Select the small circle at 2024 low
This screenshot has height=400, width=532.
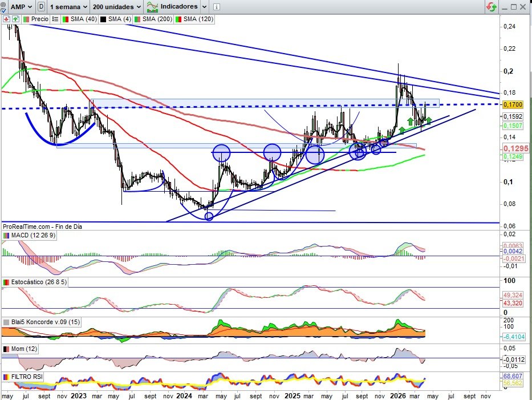209,216
